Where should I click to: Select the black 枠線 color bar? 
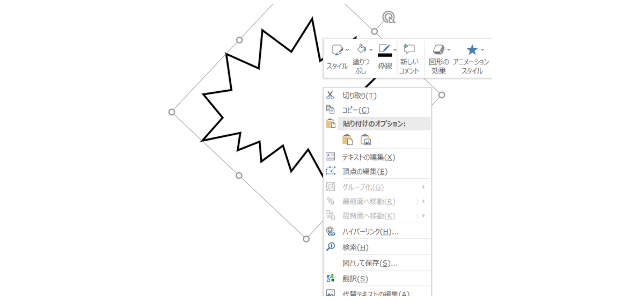(x=385, y=55)
